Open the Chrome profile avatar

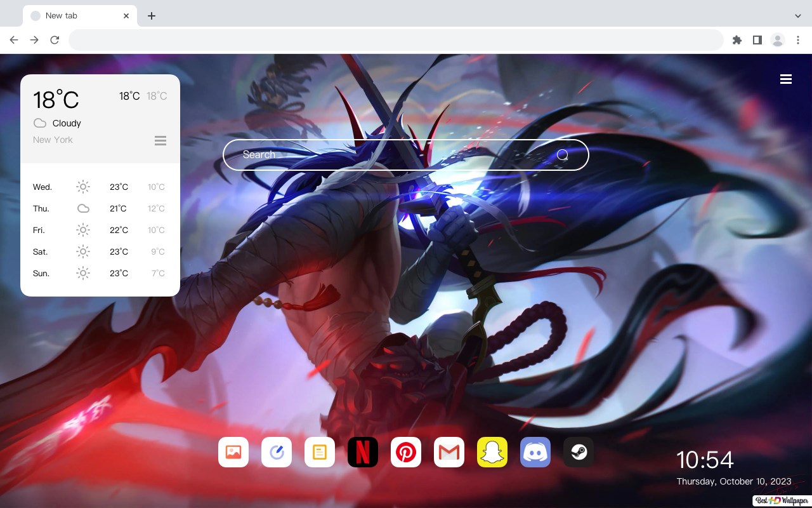(778, 40)
